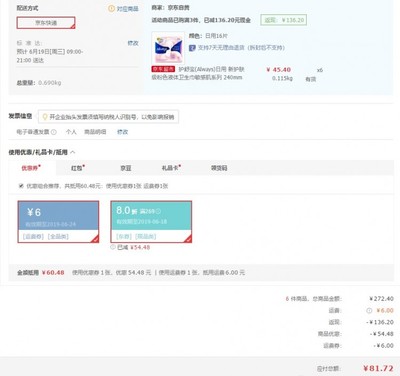Click 修改 link in invoice info row

pos(122,132)
